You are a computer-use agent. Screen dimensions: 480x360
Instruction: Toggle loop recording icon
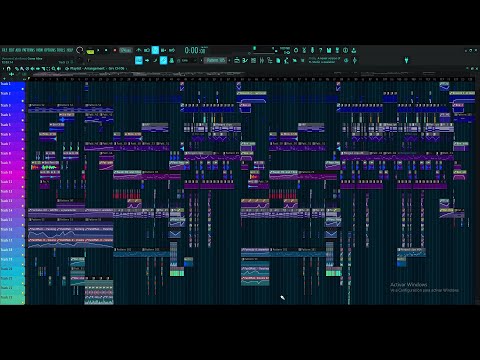172,50
